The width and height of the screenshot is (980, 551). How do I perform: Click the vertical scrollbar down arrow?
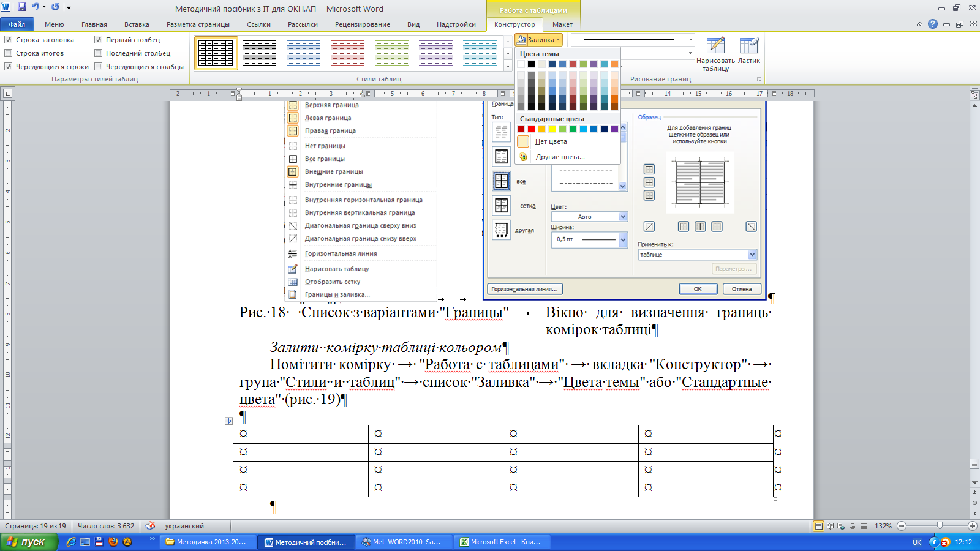(x=974, y=483)
